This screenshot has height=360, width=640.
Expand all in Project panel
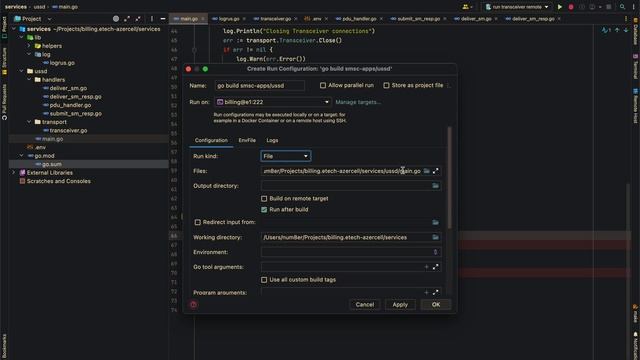[127, 19]
